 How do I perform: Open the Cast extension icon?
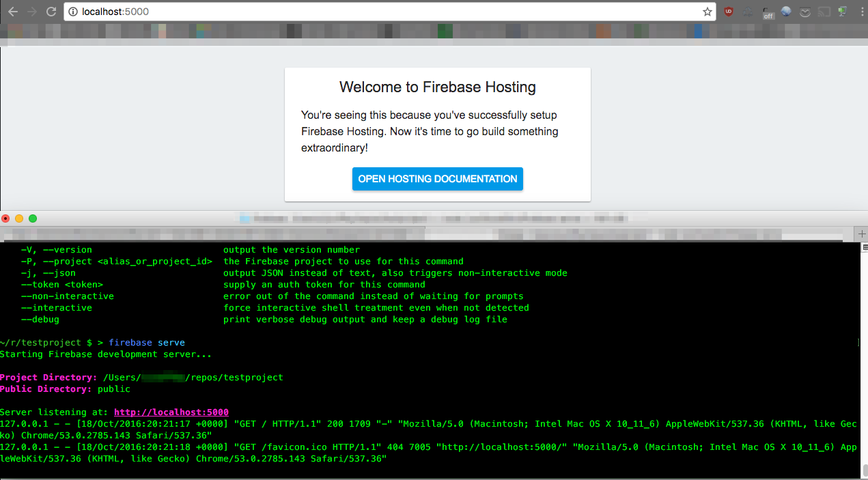tap(824, 12)
